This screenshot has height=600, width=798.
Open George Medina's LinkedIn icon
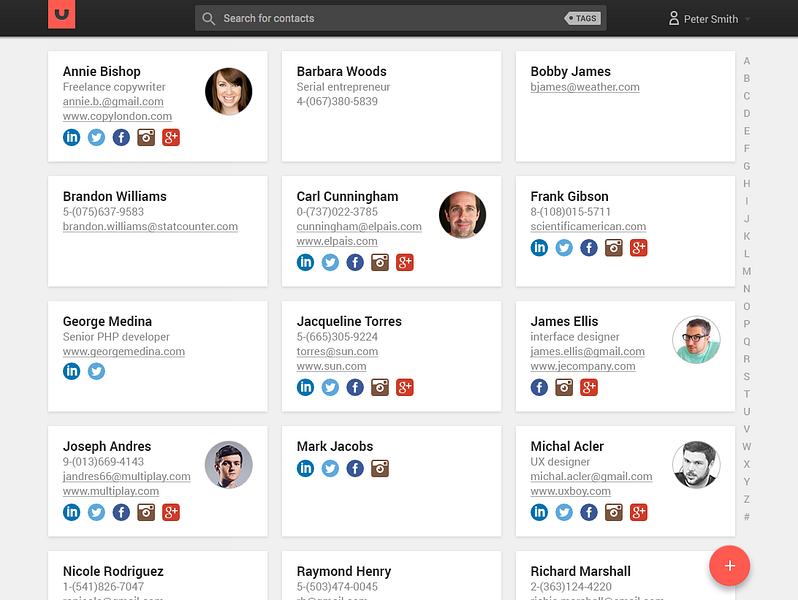(71, 371)
